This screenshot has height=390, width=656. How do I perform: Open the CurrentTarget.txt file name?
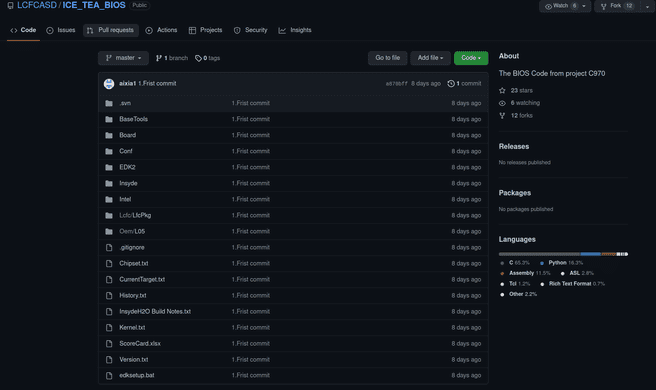point(142,280)
